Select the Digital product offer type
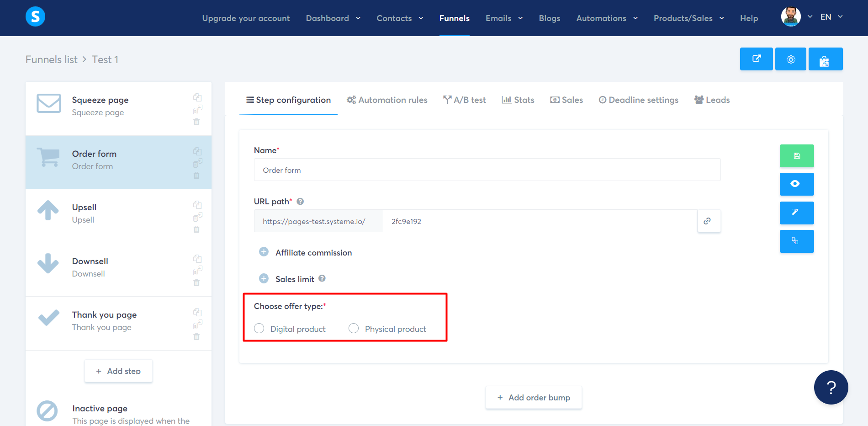The height and width of the screenshot is (426, 868). [x=259, y=328]
